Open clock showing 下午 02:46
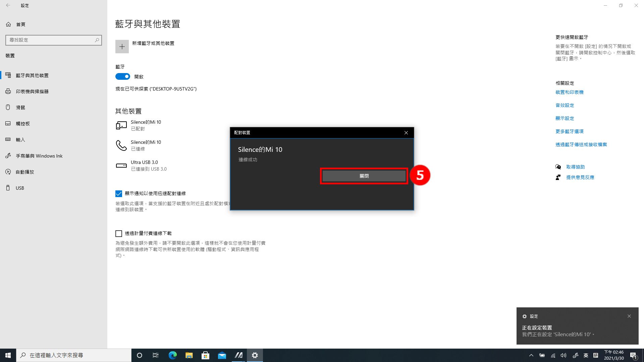Image resolution: width=644 pixels, height=362 pixels. click(x=614, y=355)
